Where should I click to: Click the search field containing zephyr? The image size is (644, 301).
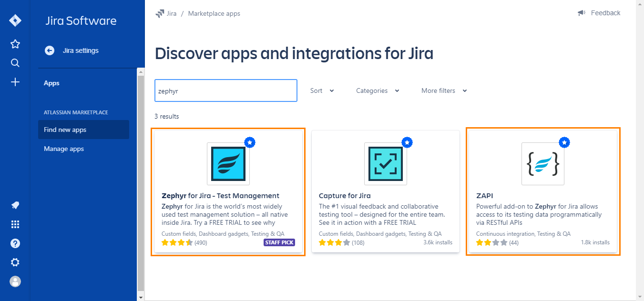point(226,90)
